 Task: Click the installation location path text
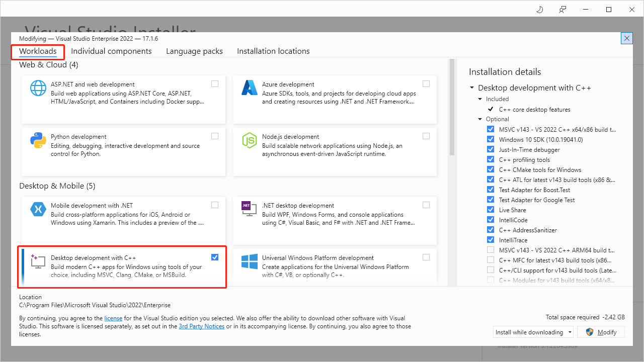95,305
